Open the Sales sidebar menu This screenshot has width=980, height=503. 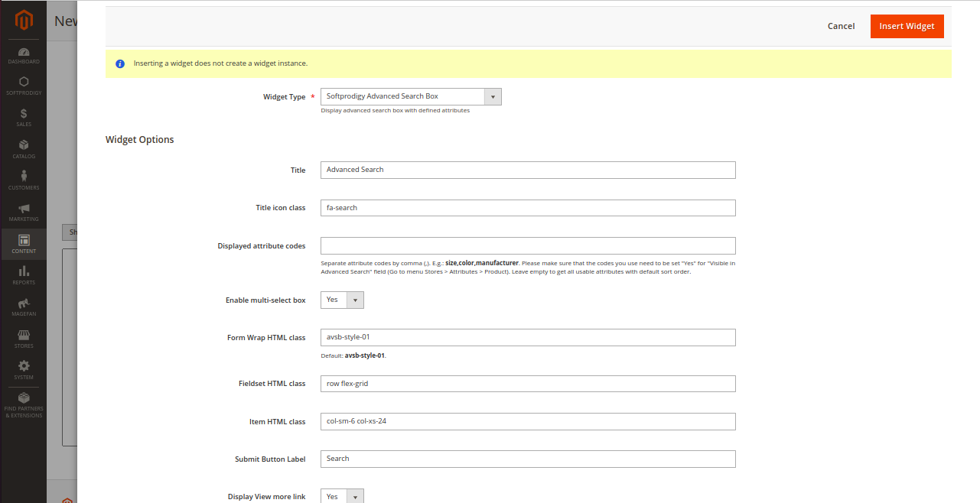[24, 118]
